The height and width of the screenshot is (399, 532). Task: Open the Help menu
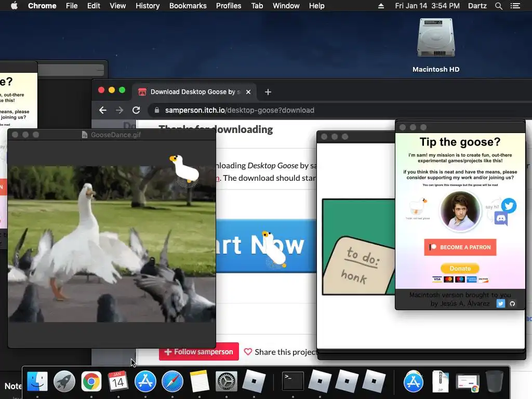tap(316, 6)
